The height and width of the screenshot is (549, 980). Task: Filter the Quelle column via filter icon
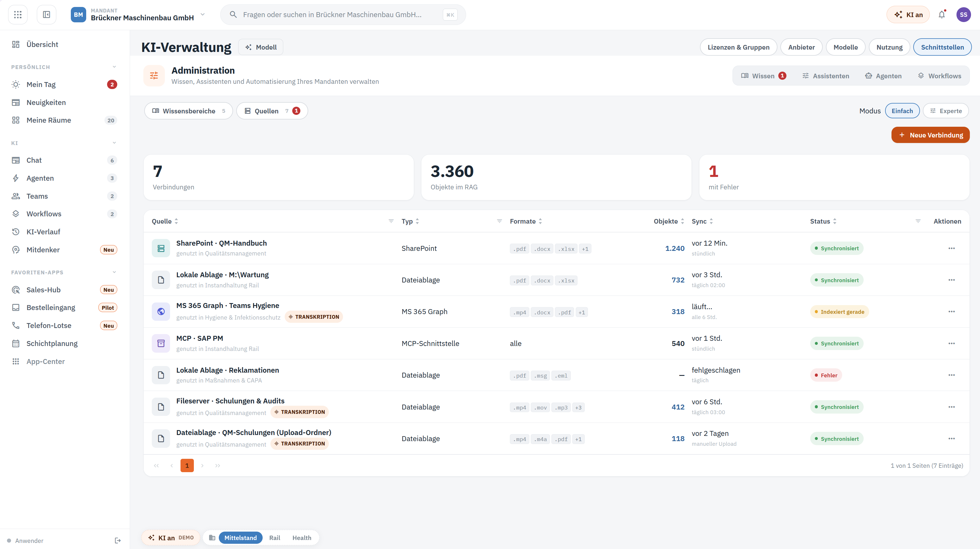pos(391,221)
